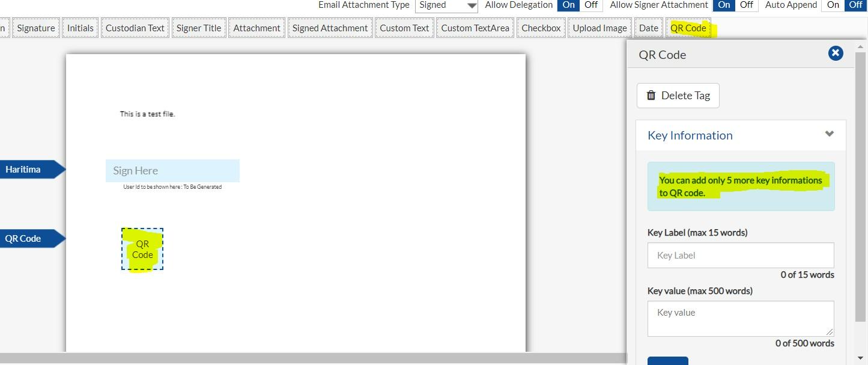Select the QR Code placeholder on document
The width and height of the screenshot is (868, 365).
(x=142, y=249)
